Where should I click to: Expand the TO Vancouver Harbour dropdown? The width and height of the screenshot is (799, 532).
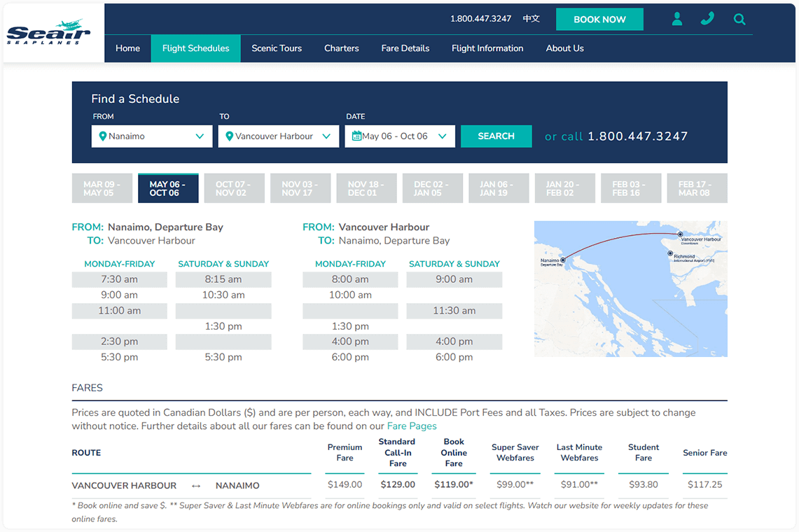click(278, 136)
